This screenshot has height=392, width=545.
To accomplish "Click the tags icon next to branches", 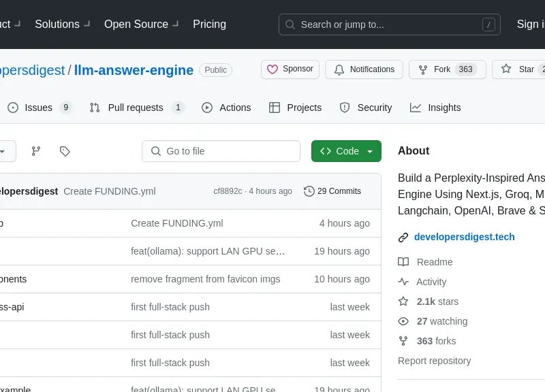I will [x=65, y=151].
